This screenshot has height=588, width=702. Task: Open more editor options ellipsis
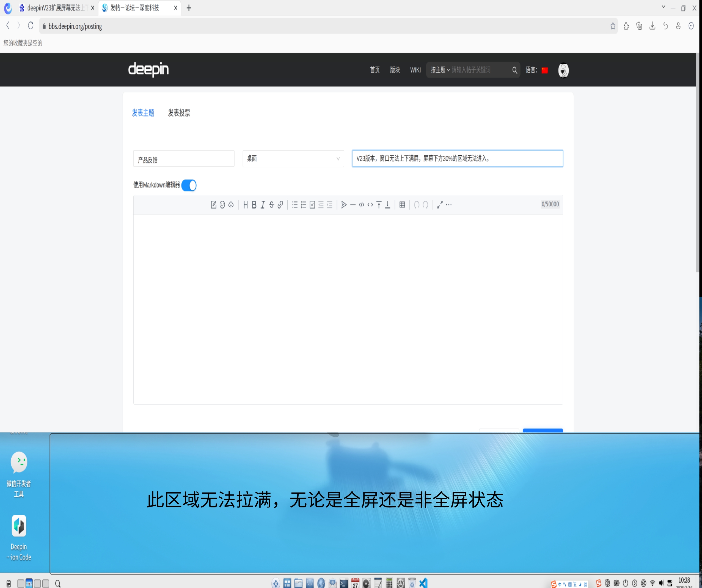coord(449,205)
